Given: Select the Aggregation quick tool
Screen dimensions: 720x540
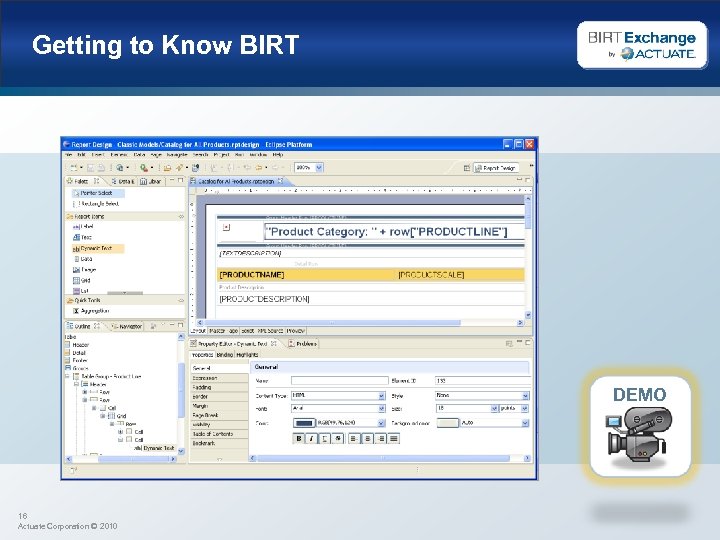Looking at the screenshot, I should [x=91, y=311].
